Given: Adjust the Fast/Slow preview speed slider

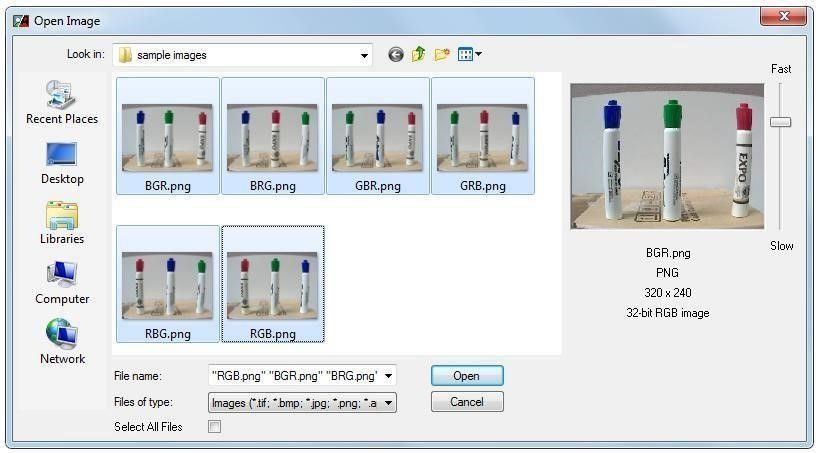Looking at the screenshot, I should [780, 122].
